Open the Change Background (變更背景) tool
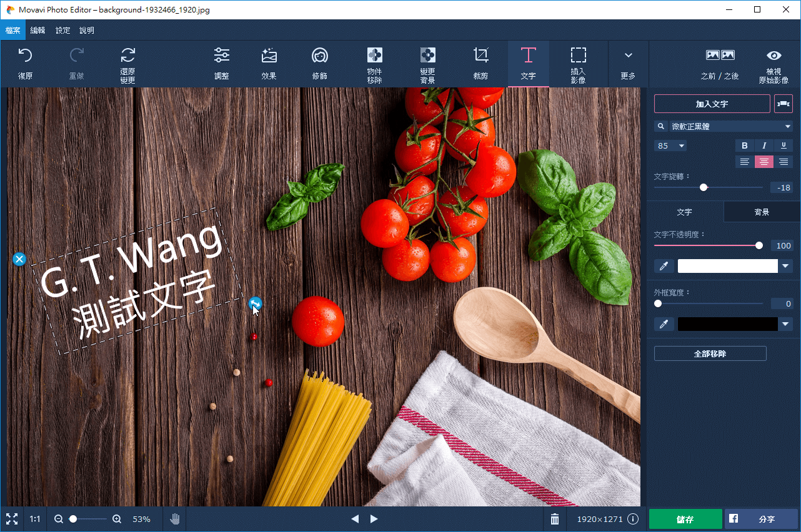This screenshot has height=532, width=801. [x=427, y=63]
